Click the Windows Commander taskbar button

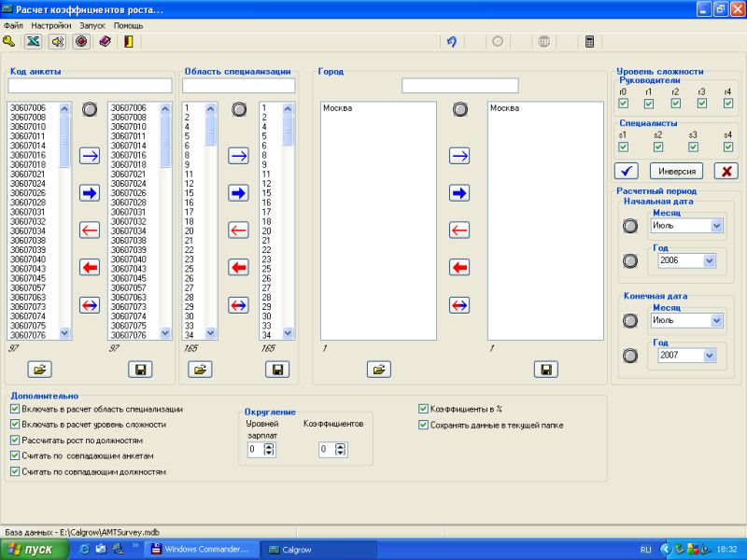point(201,550)
